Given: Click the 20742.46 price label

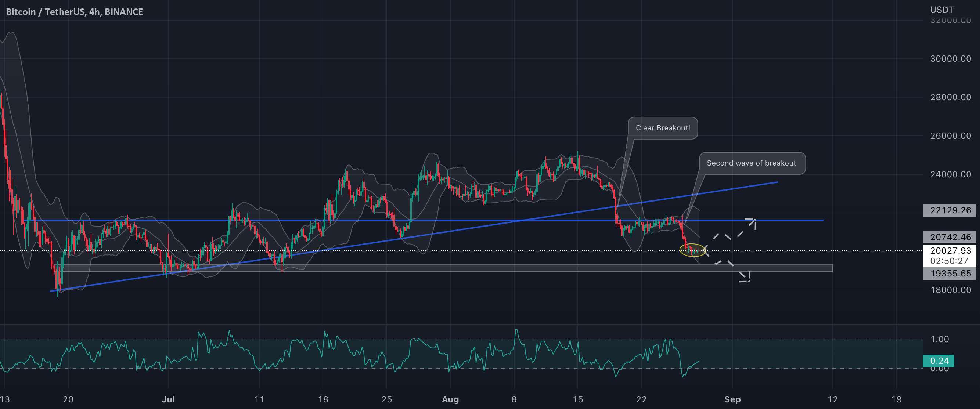Looking at the screenshot, I should click(x=950, y=237).
